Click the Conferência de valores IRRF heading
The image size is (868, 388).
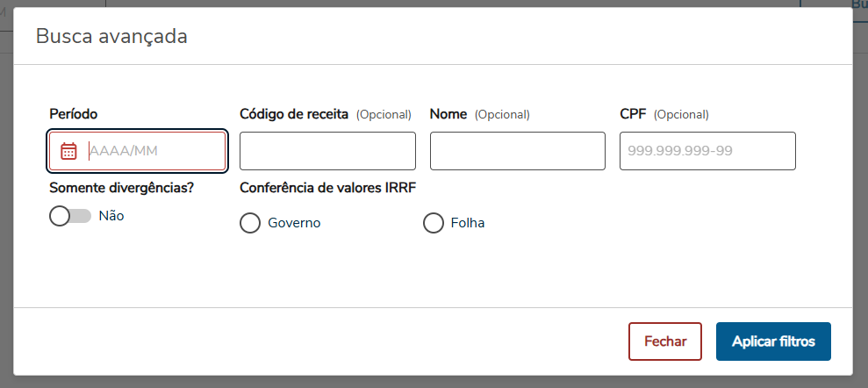click(327, 186)
